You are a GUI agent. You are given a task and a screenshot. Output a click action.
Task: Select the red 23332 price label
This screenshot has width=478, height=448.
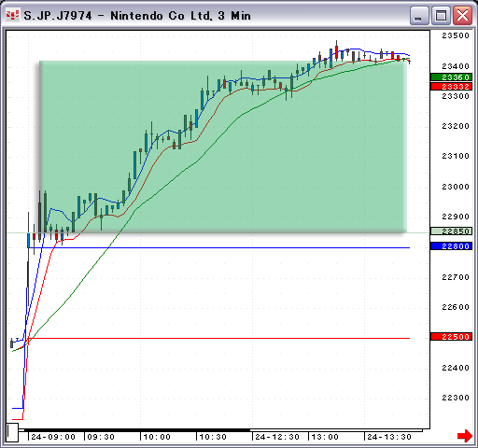(451, 86)
